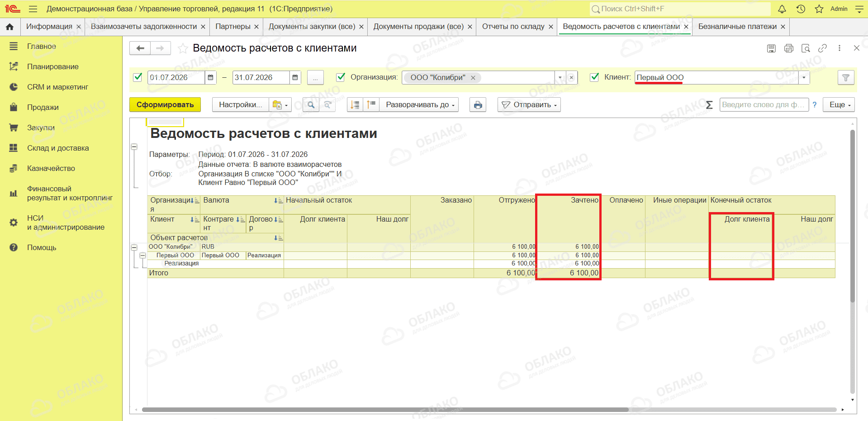
Task: Switch to the Взаимозачеты задолженности tab
Action: pyautogui.click(x=144, y=27)
